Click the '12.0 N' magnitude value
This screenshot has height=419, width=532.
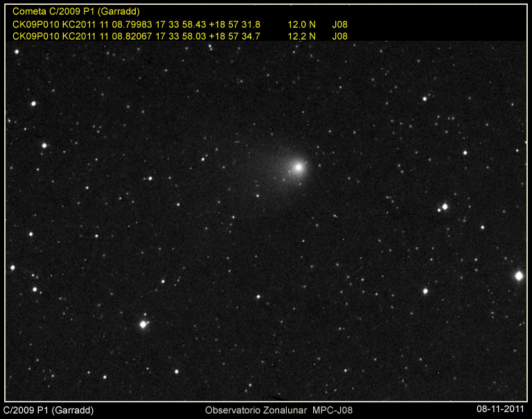[301, 24]
